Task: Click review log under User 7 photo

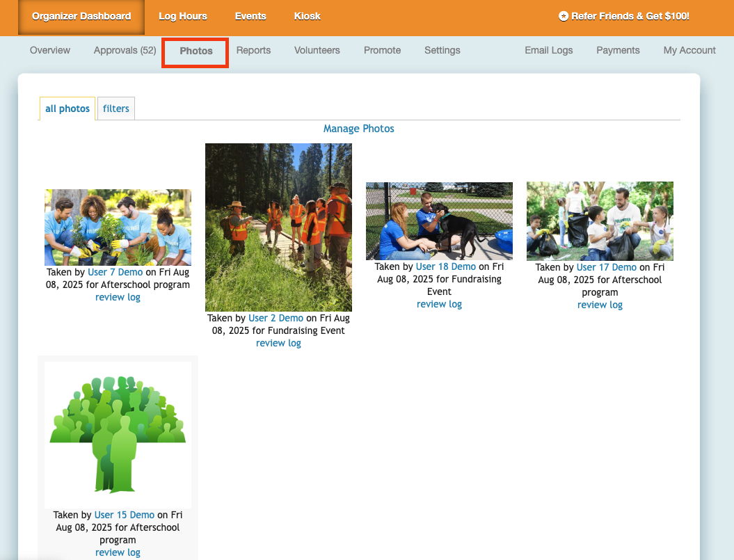Action: pos(118,298)
